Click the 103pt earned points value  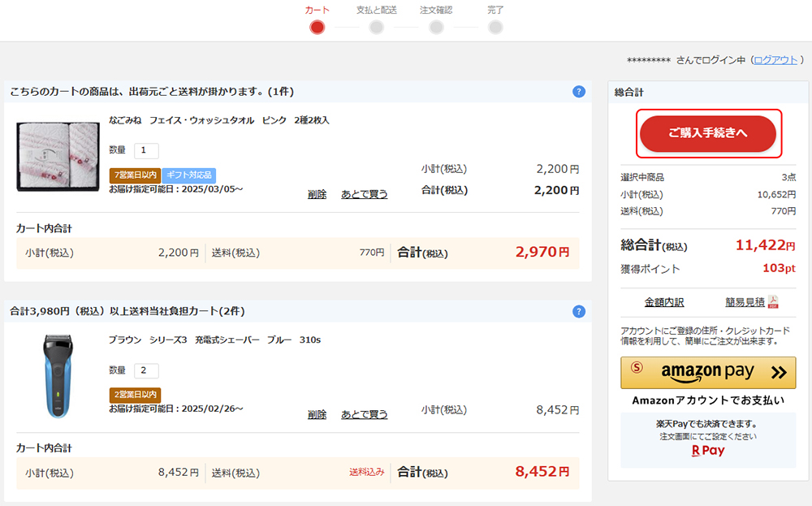pos(779,268)
